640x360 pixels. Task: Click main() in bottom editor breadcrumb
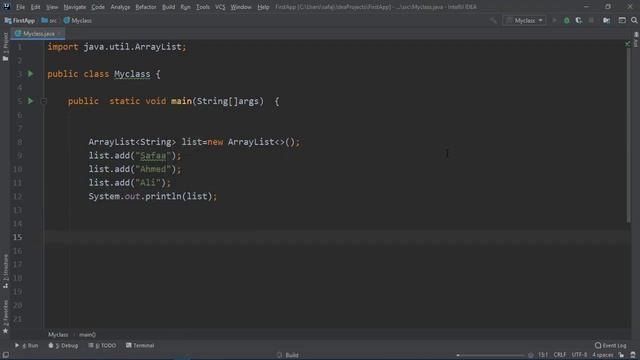(87, 335)
